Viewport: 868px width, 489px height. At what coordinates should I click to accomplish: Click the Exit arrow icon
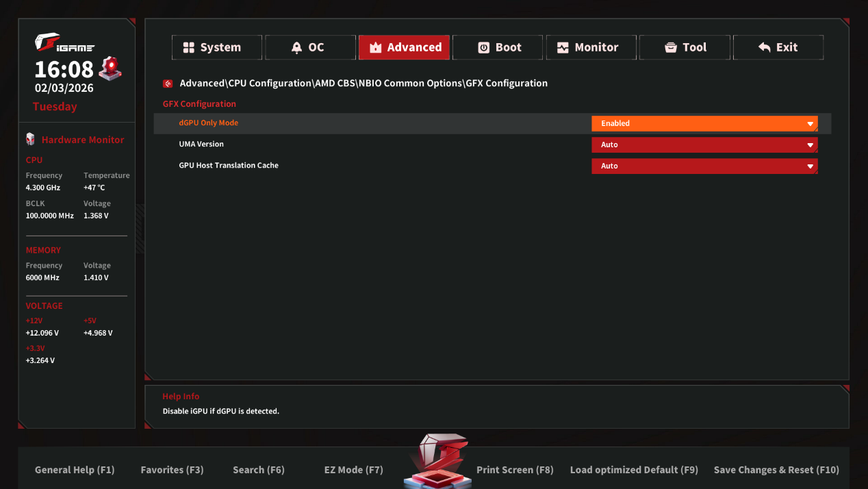click(x=765, y=47)
